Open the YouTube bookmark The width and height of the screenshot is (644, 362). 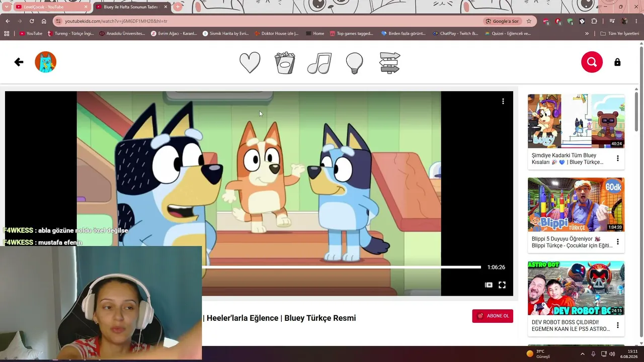[31, 34]
